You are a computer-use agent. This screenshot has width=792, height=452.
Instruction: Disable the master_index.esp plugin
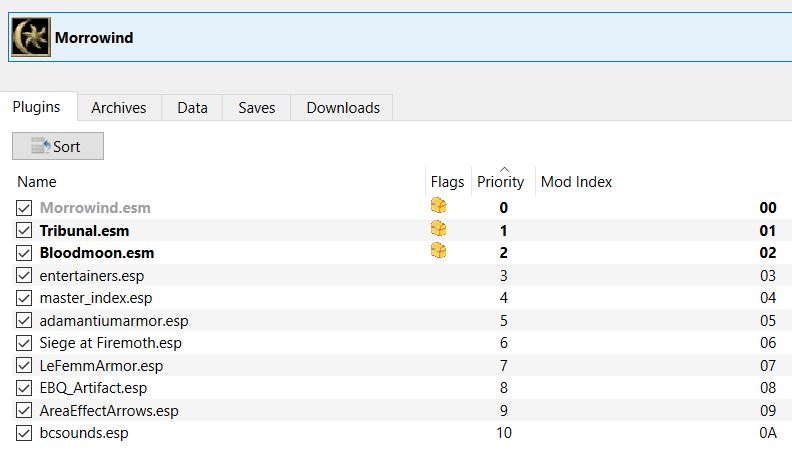24,297
